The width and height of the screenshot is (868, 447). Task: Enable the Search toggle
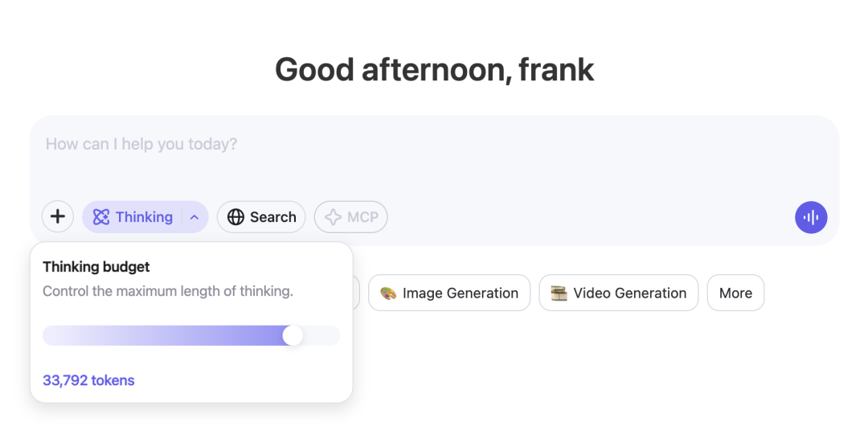point(261,217)
